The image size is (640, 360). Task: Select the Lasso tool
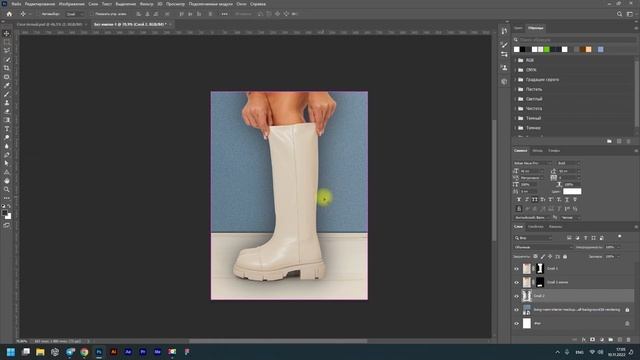7,51
